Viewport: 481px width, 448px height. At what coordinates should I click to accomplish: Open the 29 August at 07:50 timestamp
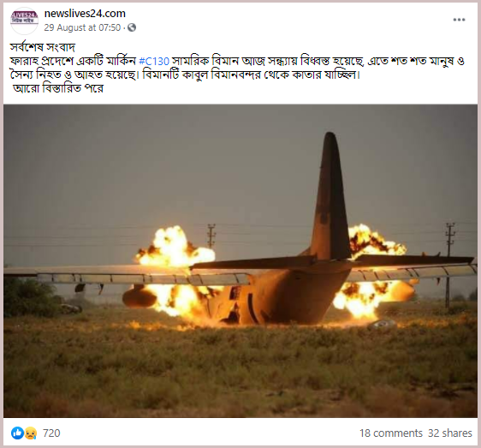coord(82,27)
